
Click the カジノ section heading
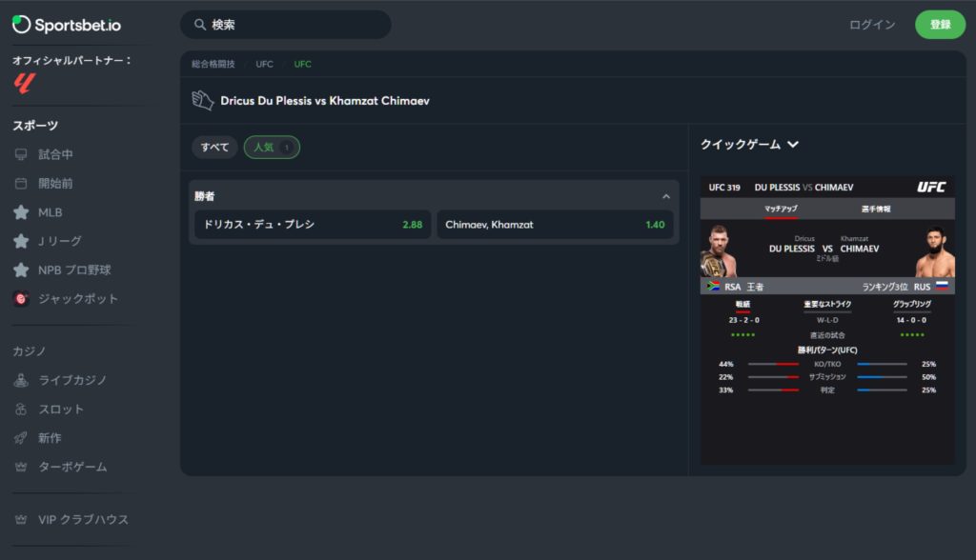pyautogui.click(x=30, y=351)
